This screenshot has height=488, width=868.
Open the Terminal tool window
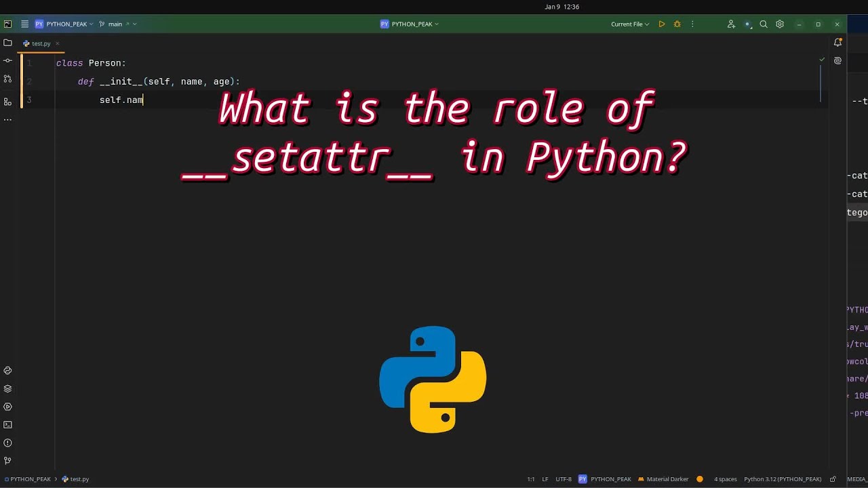[x=7, y=425]
